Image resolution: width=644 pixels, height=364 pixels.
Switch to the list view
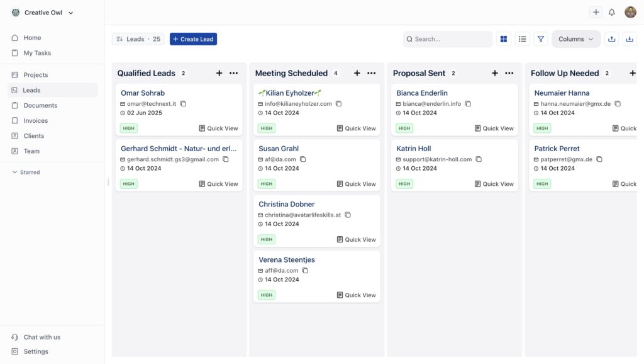(x=522, y=39)
